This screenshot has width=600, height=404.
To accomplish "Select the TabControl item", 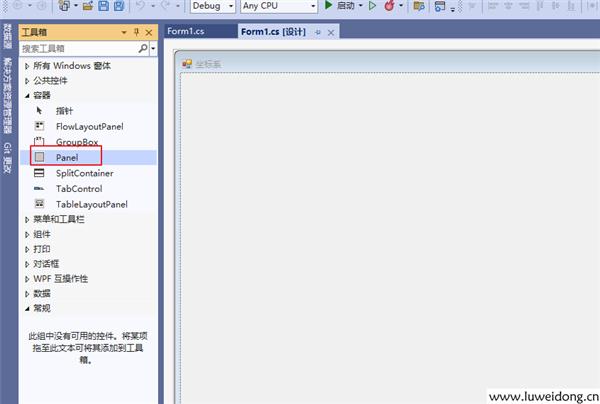I will [x=78, y=188].
